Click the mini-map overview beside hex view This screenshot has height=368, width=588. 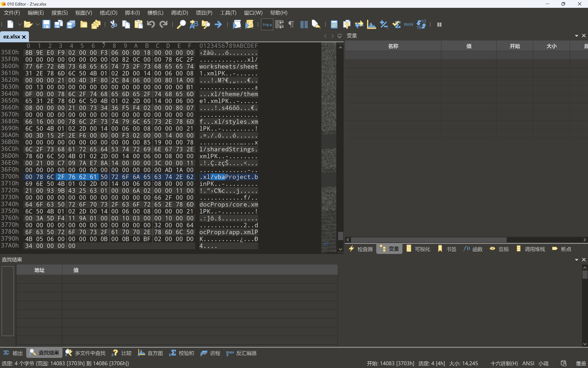329,147
